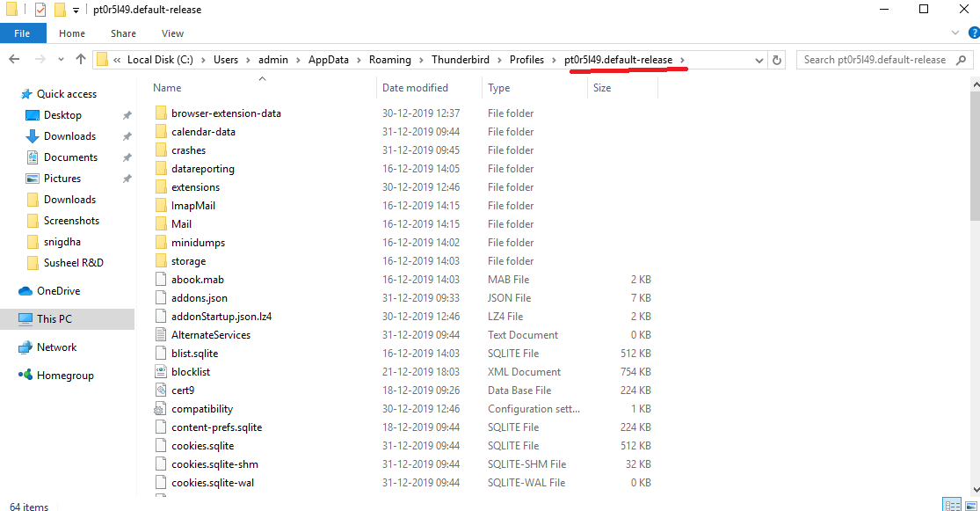The width and height of the screenshot is (980, 511).
Task: Select the minidumps folder icon
Action: [161, 243]
